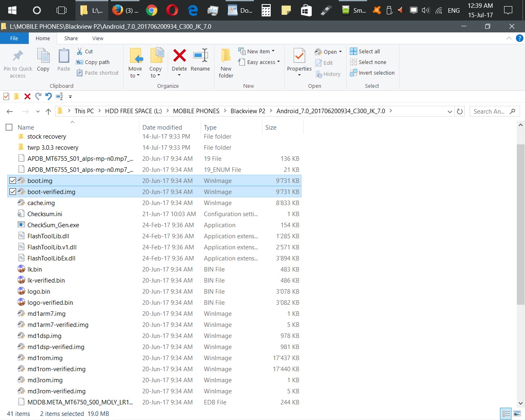Navigate back with the left arrow
The height and width of the screenshot is (420, 525).
click(10, 111)
